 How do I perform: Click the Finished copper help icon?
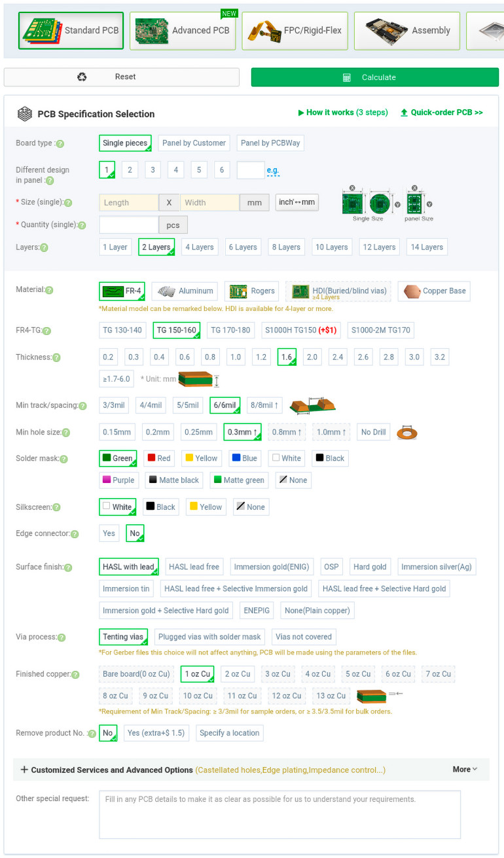coord(75,675)
